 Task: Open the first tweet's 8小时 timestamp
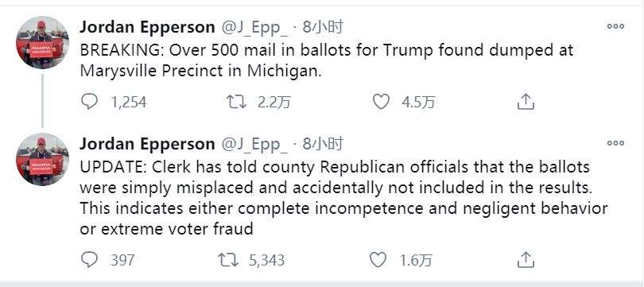tap(323, 28)
